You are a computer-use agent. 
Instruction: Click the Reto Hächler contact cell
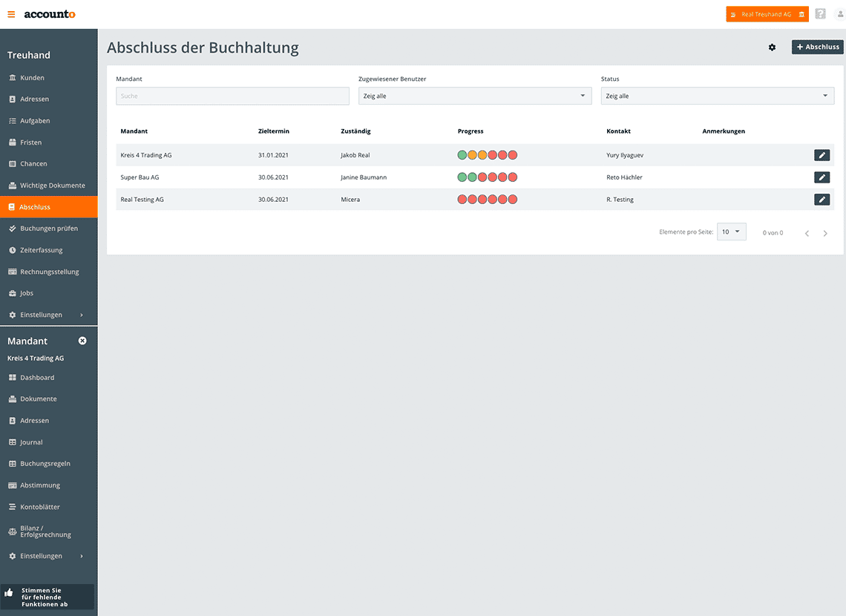(624, 177)
